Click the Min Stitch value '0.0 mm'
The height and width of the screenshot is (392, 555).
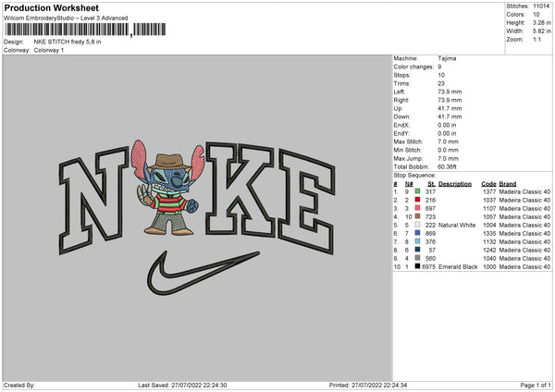click(448, 150)
